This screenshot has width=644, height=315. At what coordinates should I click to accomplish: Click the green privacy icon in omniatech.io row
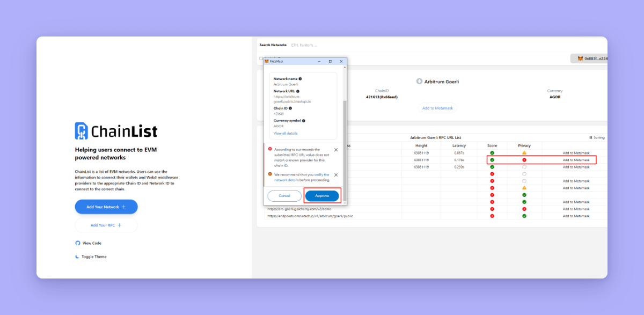pos(524,216)
